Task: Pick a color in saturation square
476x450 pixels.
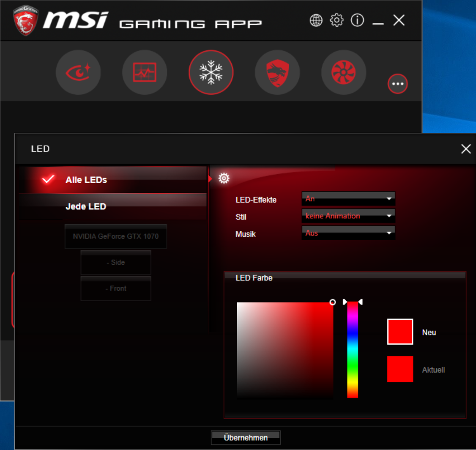Action: point(285,350)
